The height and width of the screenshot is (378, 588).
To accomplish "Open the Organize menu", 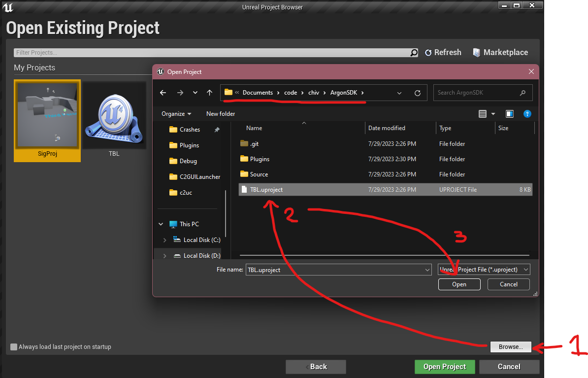I will (176, 114).
